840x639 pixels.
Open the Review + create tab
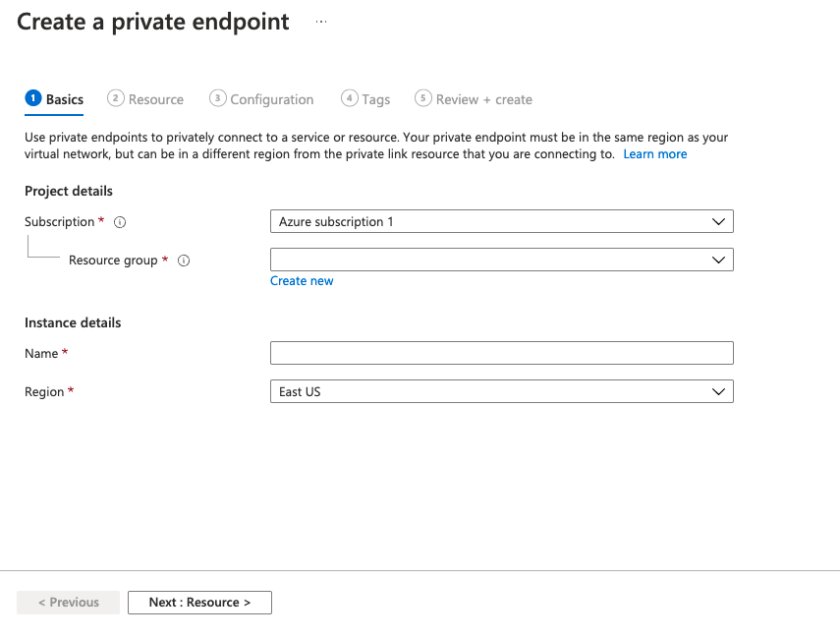474,99
